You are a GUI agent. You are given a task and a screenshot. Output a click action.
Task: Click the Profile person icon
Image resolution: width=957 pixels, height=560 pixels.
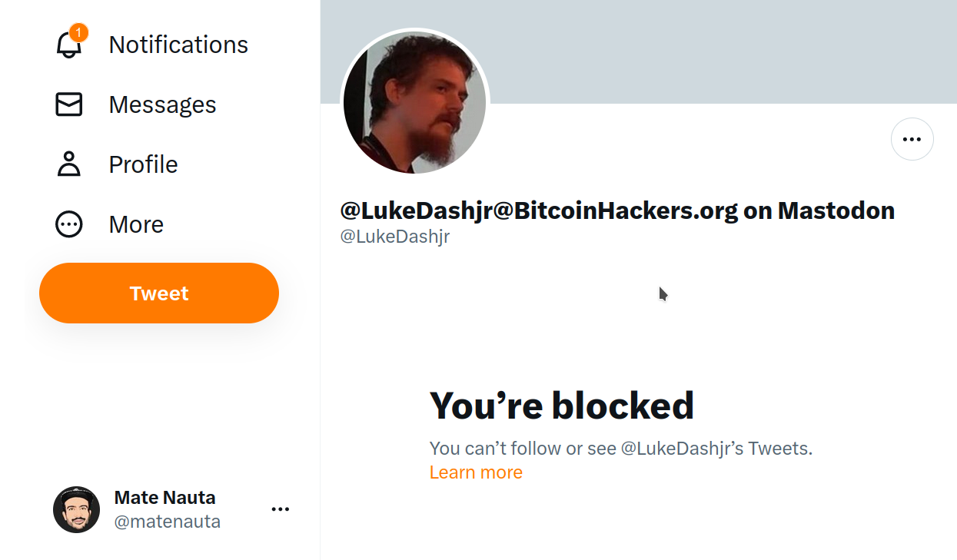69,164
